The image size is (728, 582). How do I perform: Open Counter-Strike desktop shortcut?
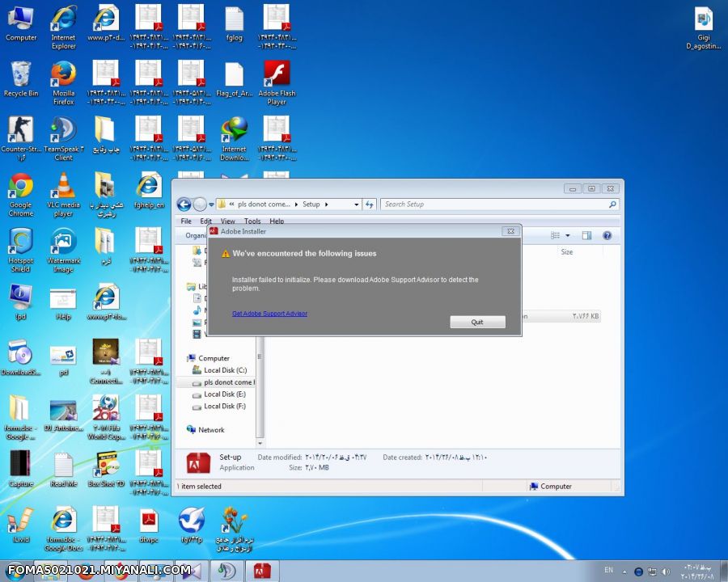(x=21, y=138)
